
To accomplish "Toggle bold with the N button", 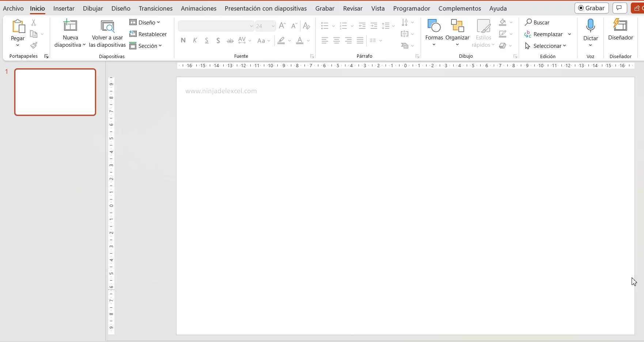I will [183, 41].
